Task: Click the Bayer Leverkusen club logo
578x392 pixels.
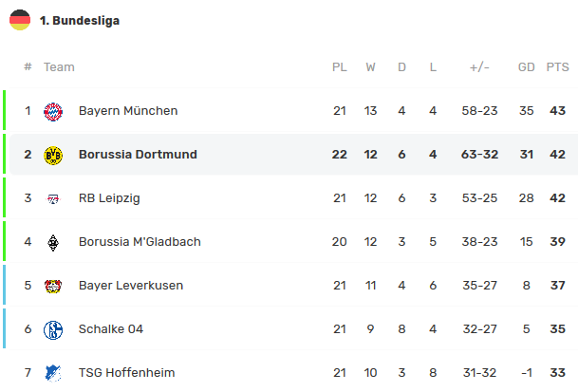Action: (x=53, y=286)
